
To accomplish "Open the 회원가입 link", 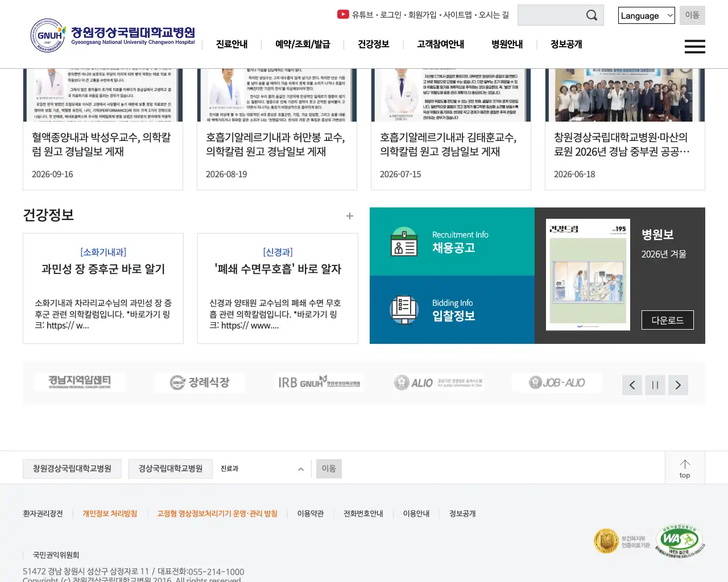I will click(x=423, y=15).
